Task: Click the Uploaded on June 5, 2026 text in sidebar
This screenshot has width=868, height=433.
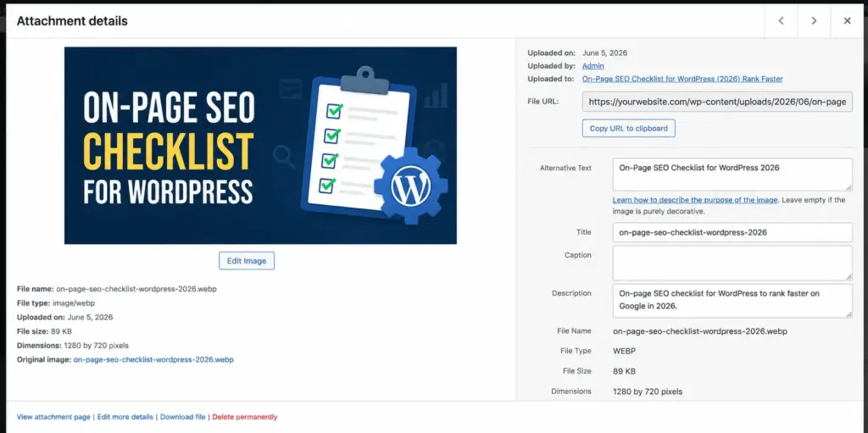Action: [577, 53]
